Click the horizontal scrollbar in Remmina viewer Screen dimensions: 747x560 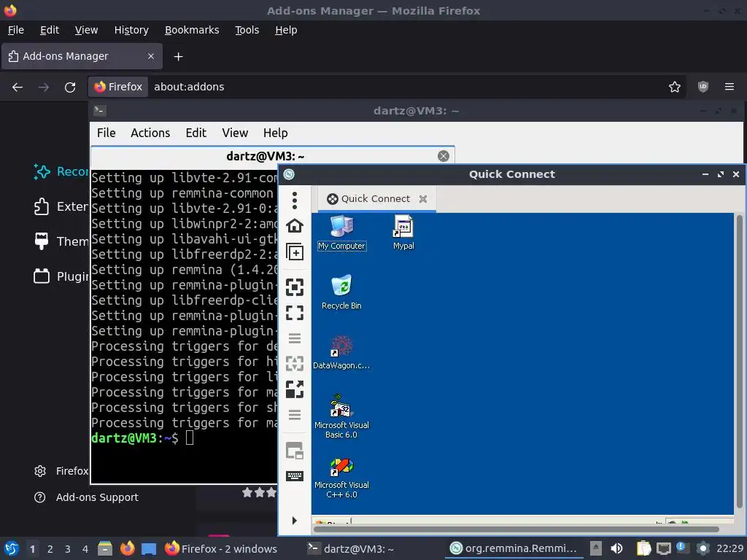(516, 529)
